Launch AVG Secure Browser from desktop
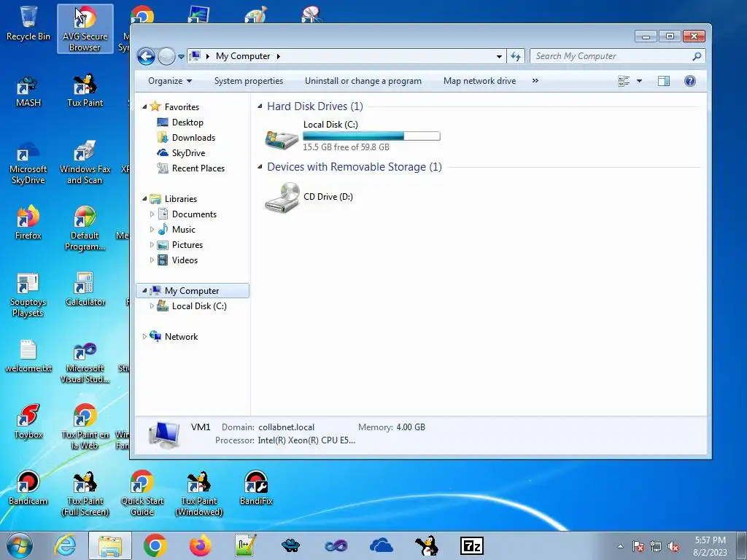This screenshot has height=560, width=747. (x=85, y=28)
